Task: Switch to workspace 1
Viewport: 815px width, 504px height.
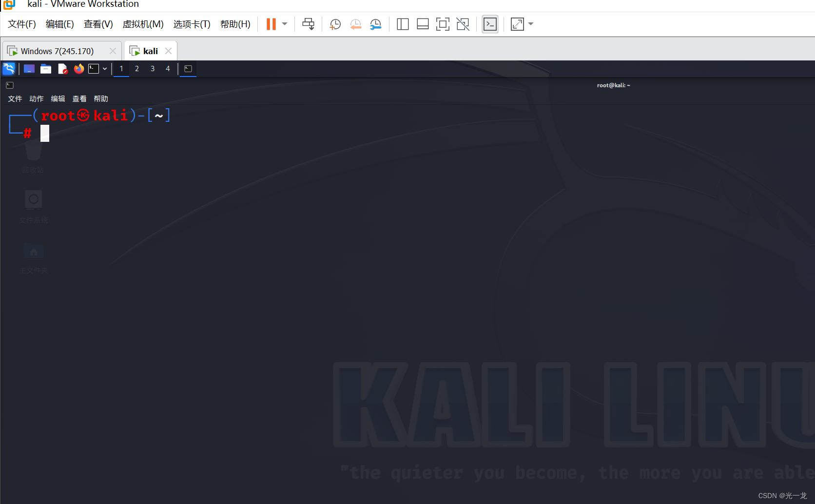Action: click(x=121, y=69)
